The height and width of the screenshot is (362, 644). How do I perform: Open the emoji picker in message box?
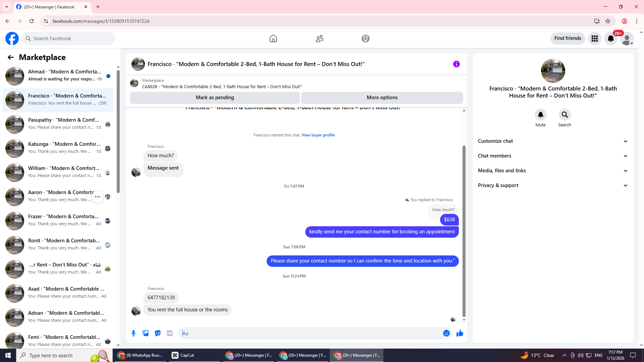446,333
